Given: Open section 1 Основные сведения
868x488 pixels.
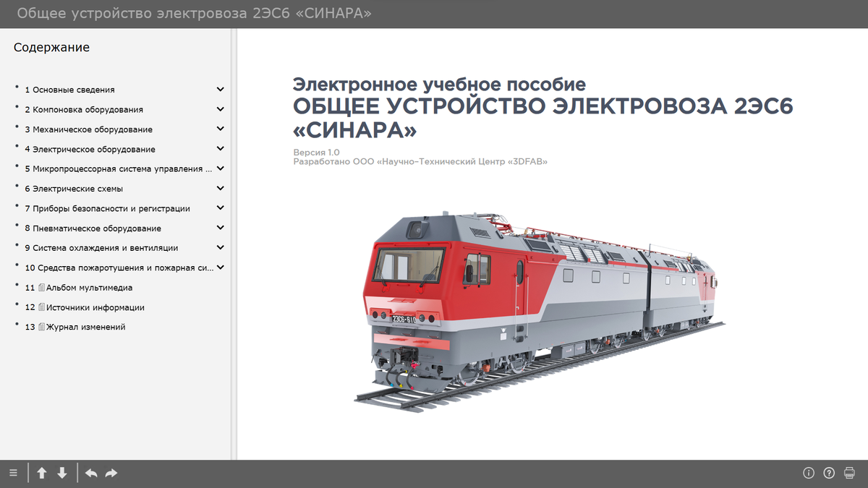Looking at the screenshot, I should (69, 90).
